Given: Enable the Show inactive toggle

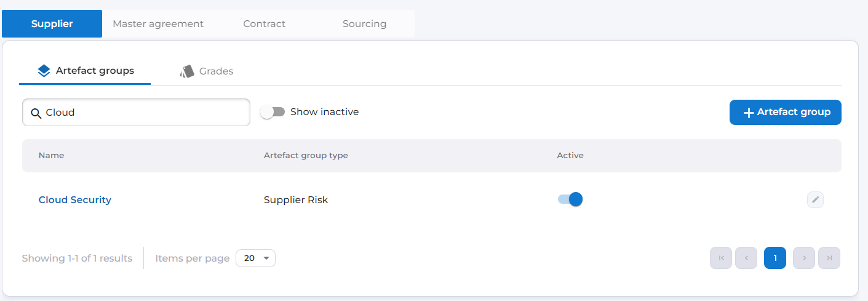Looking at the screenshot, I should [x=273, y=112].
